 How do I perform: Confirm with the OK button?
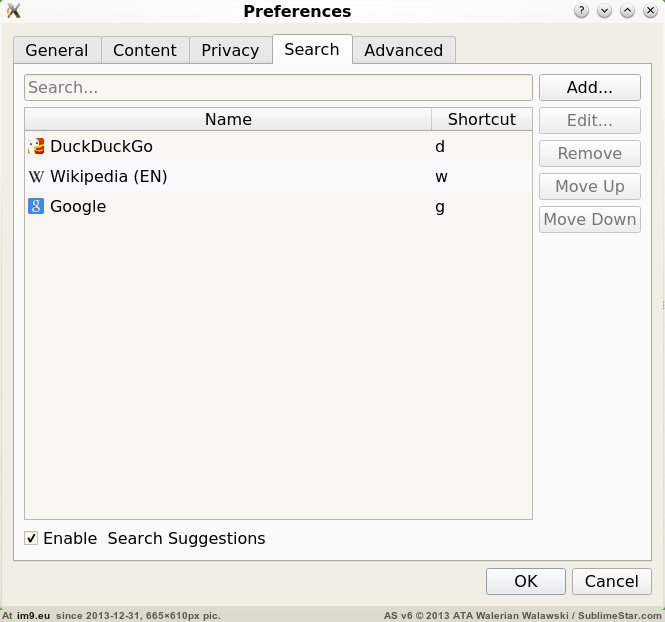(526, 581)
